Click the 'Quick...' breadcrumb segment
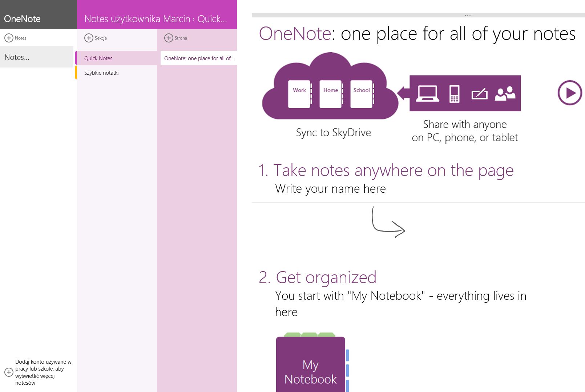 click(212, 19)
